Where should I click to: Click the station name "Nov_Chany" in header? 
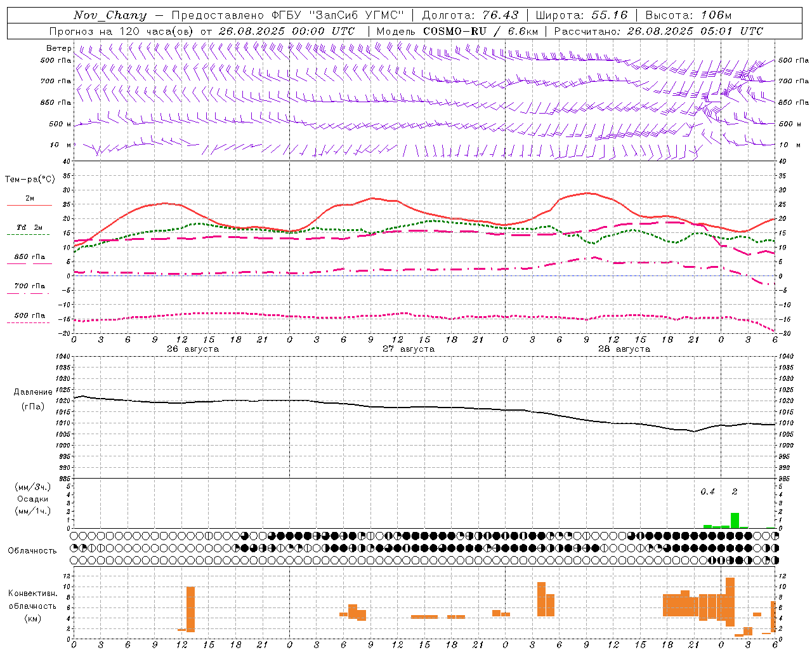pyautogui.click(x=110, y=15)
